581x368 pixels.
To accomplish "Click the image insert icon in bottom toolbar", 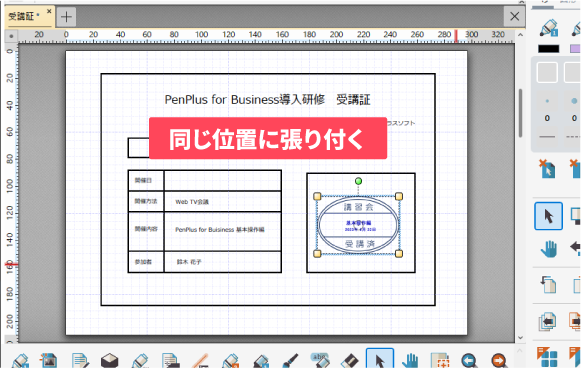I will (49, 360).
